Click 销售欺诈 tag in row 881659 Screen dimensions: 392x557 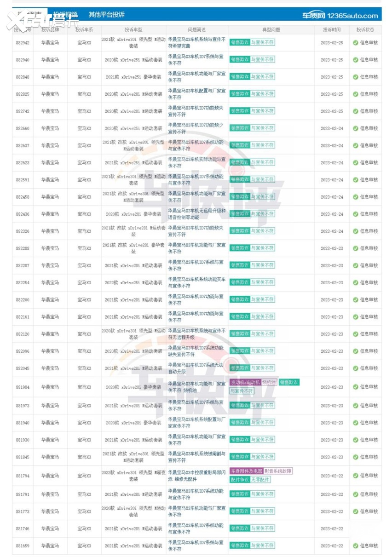click(240, 546)
